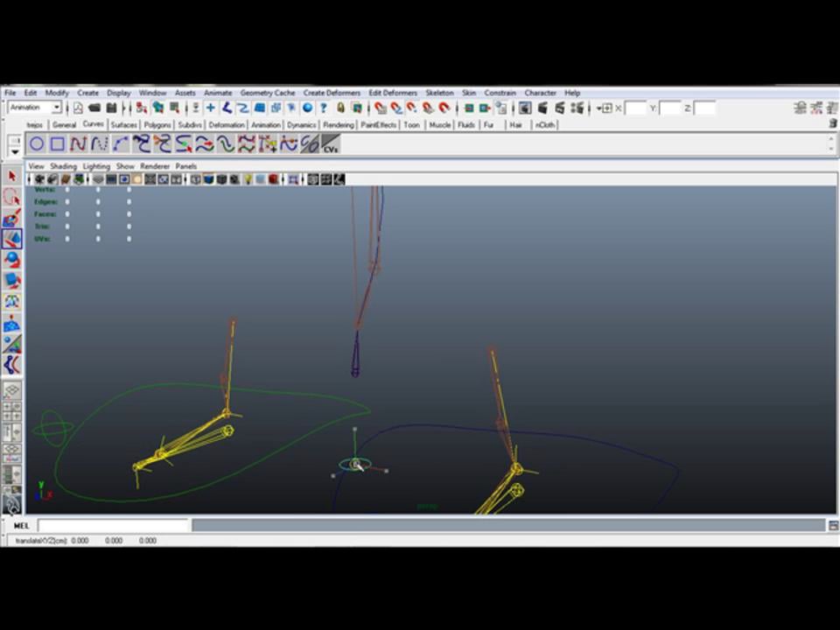Select the Soft Modification tool

click(11, 323)
